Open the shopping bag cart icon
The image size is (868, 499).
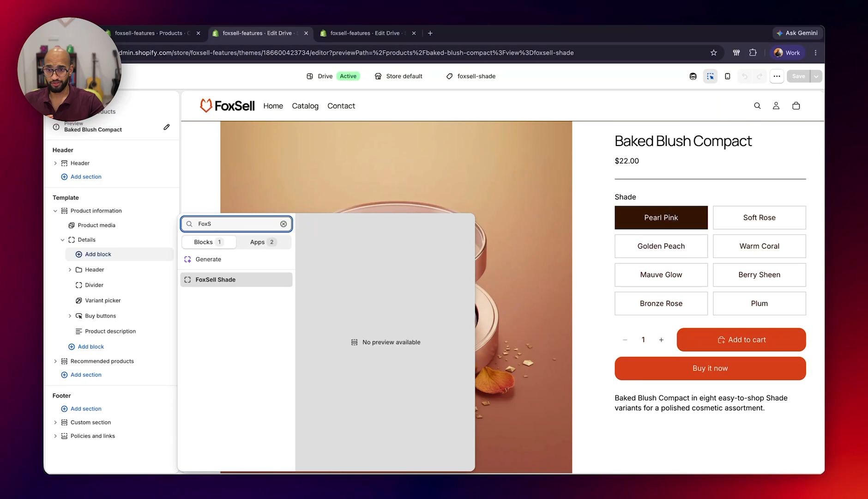[x=796, y=106]
